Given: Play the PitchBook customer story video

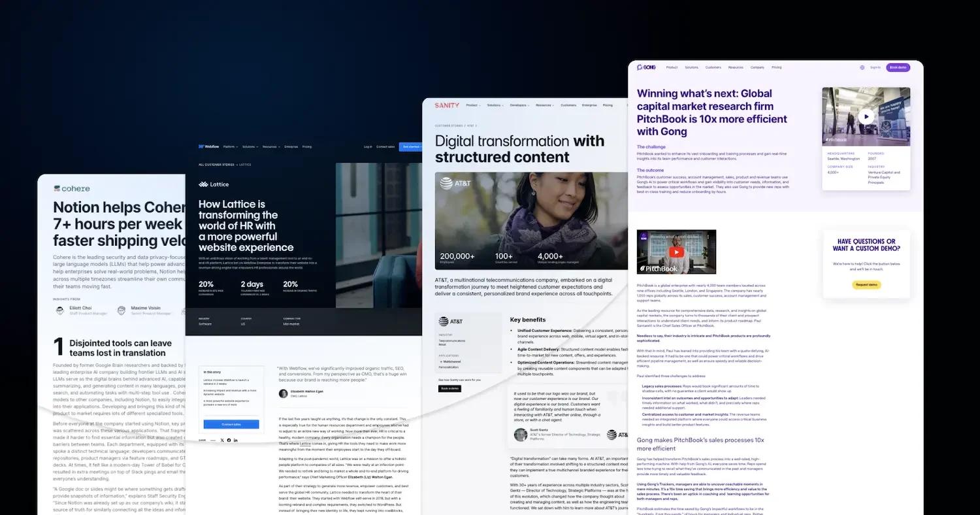Looking at the screenshot, I should pyautogui.click(x=866, y=116).
